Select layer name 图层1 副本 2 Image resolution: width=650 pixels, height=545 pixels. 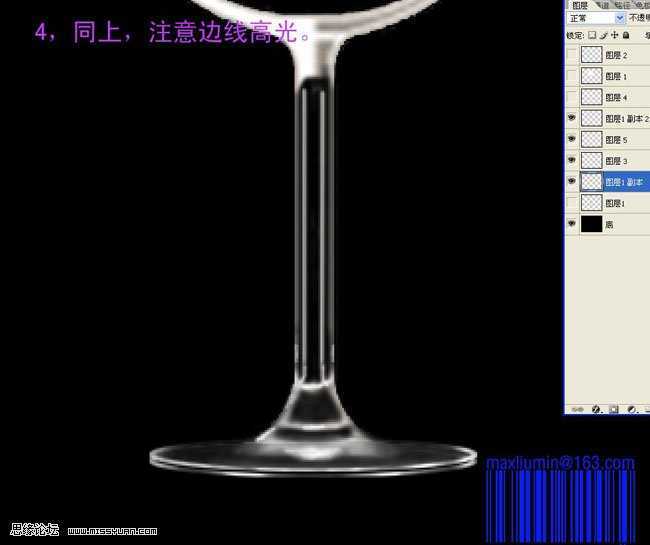[x=627, y=119]
